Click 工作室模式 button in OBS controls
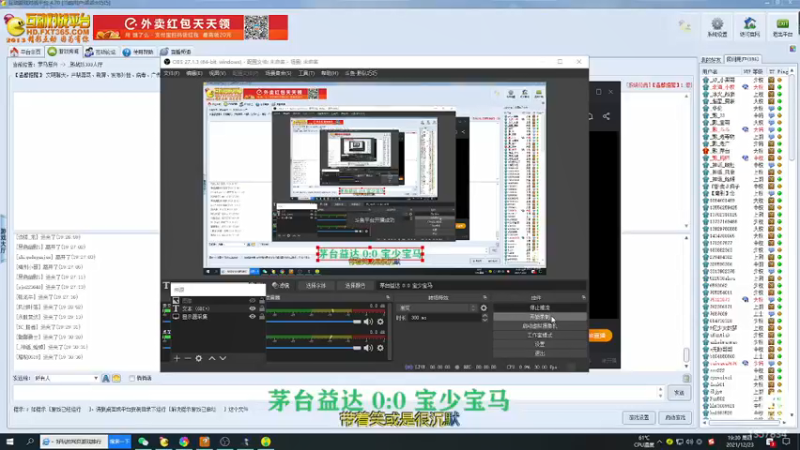The width and height of the screenshot is (800, 450). click(x=539, y=335)
